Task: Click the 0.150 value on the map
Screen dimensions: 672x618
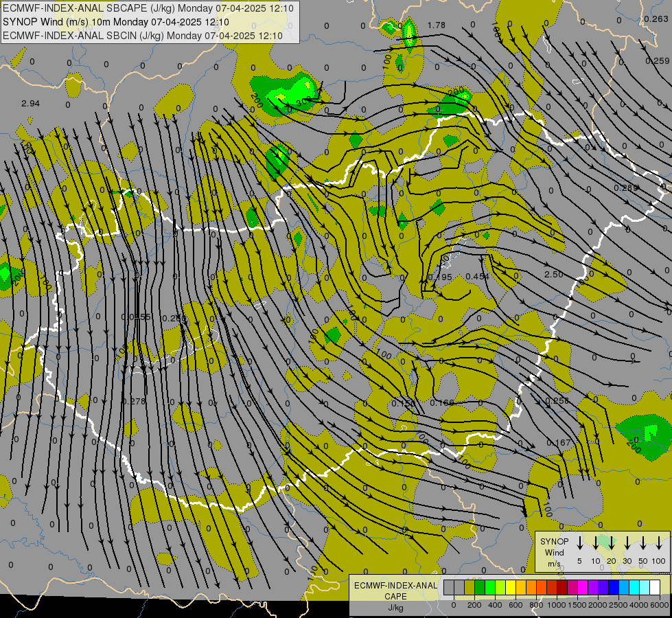Action: [x=404, y=403]
